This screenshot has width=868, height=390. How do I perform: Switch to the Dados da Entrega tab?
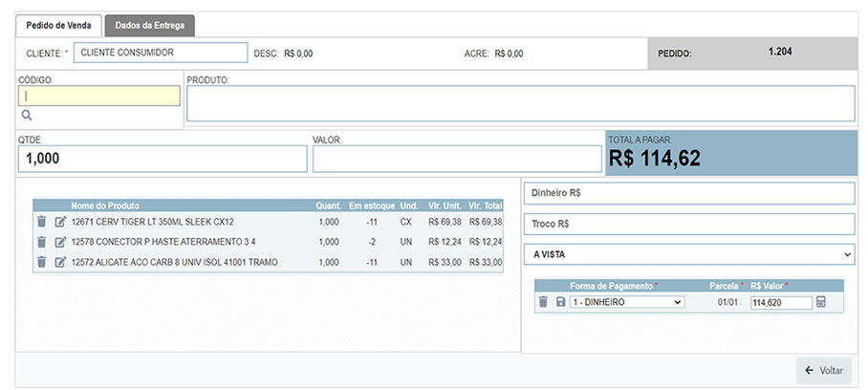pyautogui.click(x=150, y=25)
